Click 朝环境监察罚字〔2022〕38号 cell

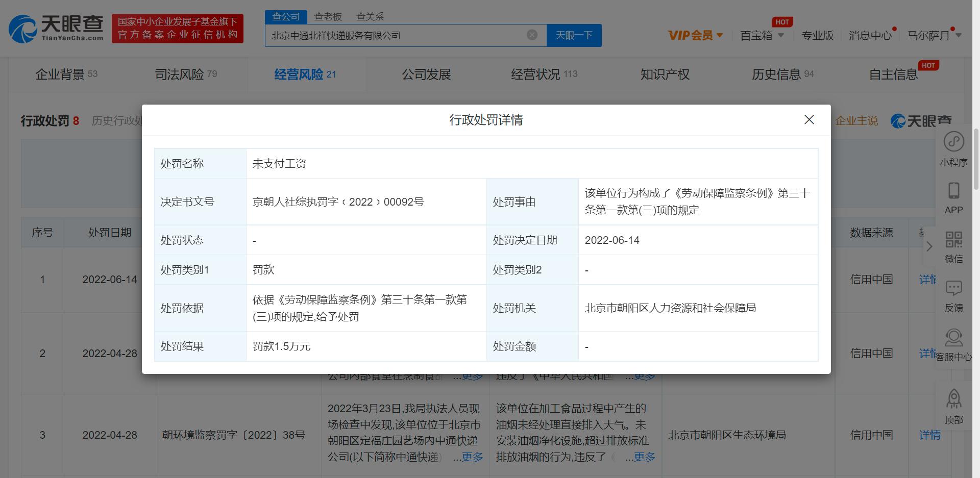click(233, 435)
